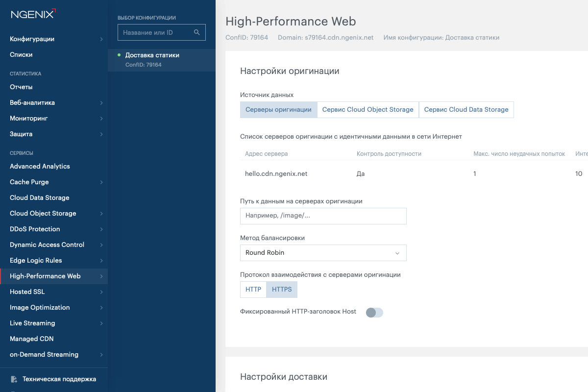Switch to Сервис Cloud Data Storage tab
This screenshot has height=392, width=588.
pyautogui.click(x=466, y=110)
